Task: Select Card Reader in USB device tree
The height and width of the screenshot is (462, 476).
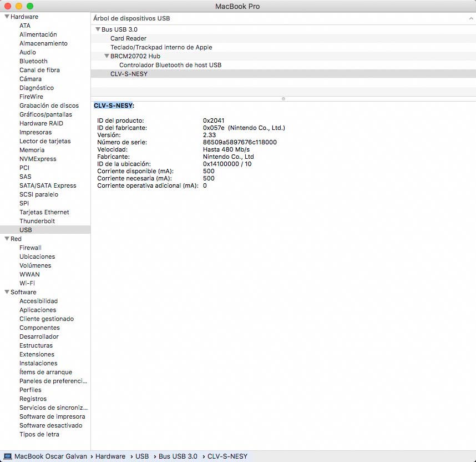Action: pyautogui.click(x=128, y=38)
